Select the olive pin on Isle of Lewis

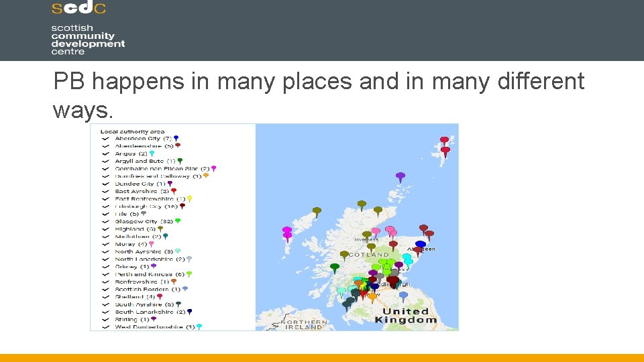tap(317, 212)
